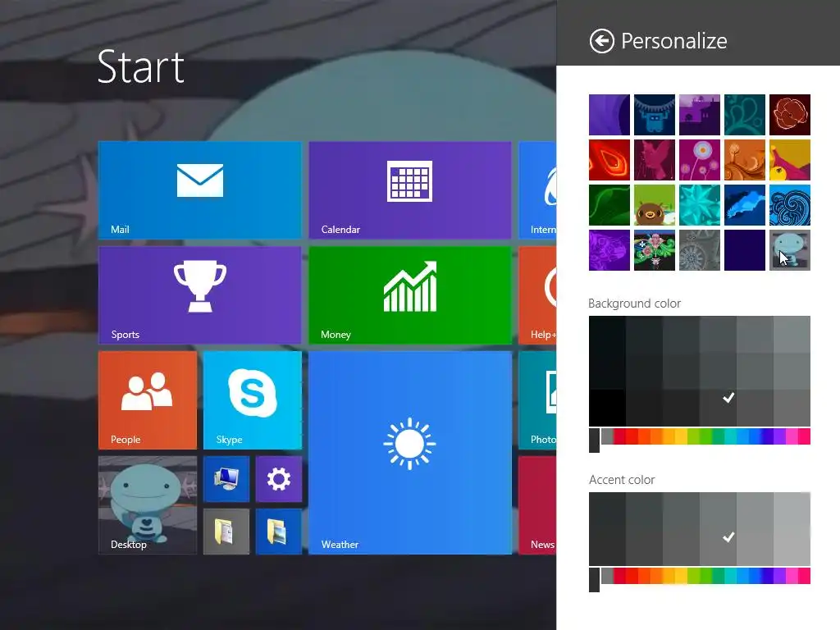
Task: Choose the red flame swirl background thumbnail
Action: pos(609,160)
